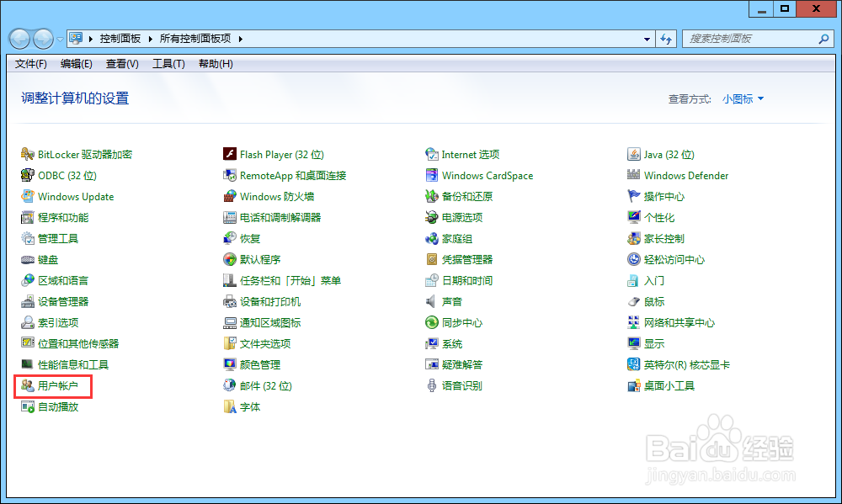Open the 设备和打印机 printer icon
The height and width of the screenshot is (504, 842).
pyautogui.click(x=230, y=302)
